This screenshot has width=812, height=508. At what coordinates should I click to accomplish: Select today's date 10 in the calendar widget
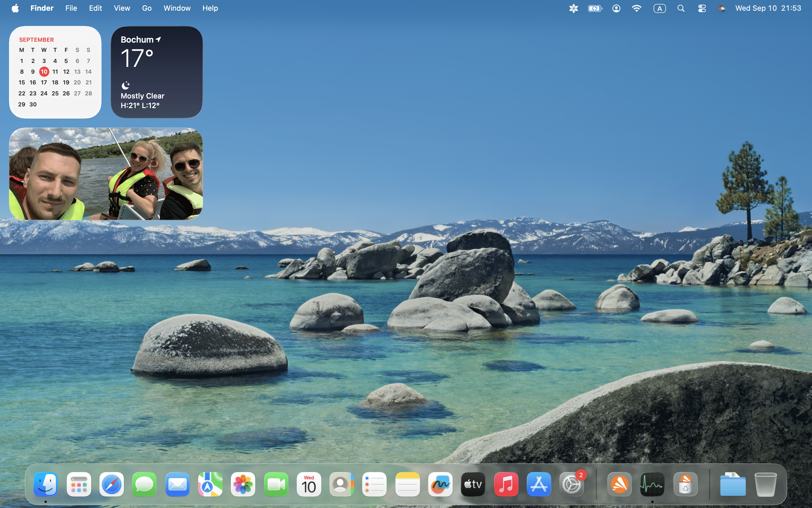pyautogui.click(x=44, y=72)
